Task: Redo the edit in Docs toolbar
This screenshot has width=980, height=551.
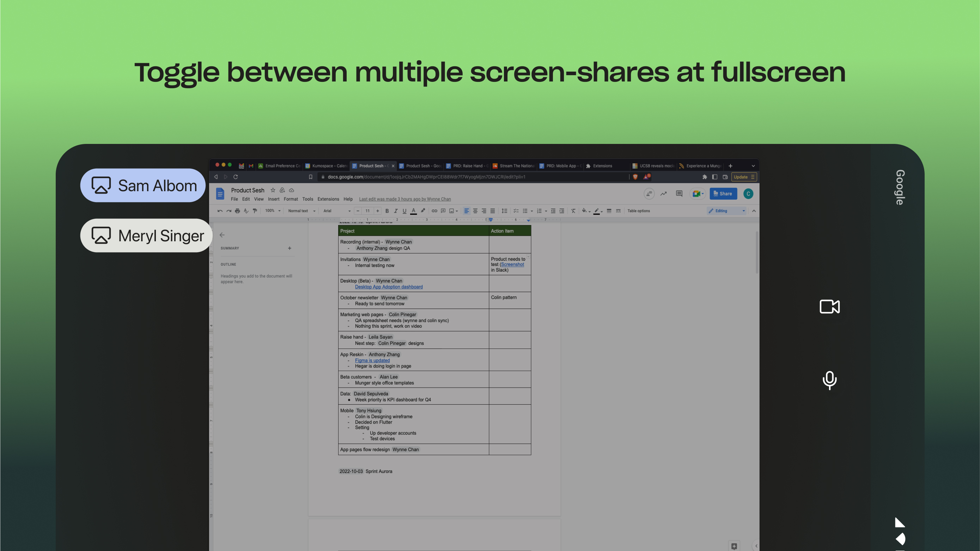Action: click(229, 211)
